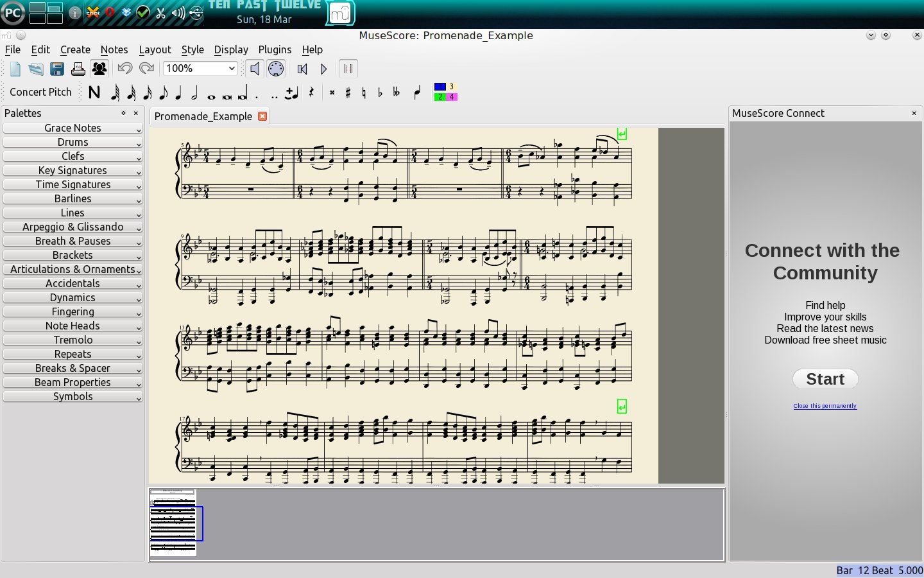Select voice 4 magenta swatch
The height and width of the screenshot is (578, 924).
click(452, 97)
